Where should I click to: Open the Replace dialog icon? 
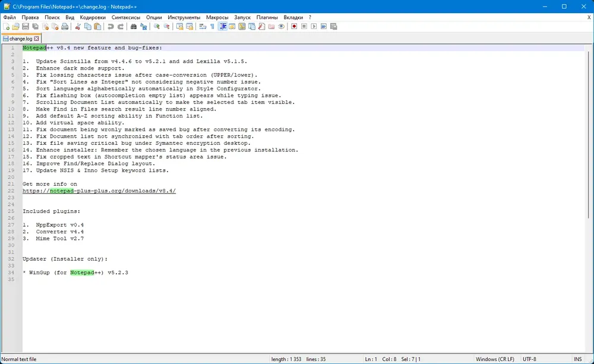point(143,27)
